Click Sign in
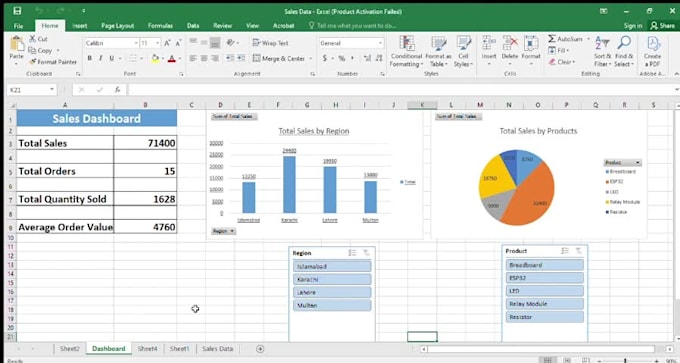680x363 pixels. pyautogui.click(x=633, y=26)
